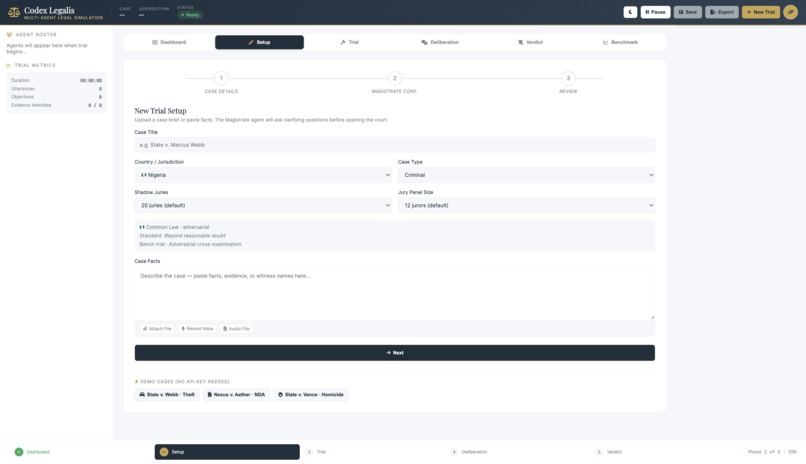Switch to the Dashboard tab
The width and height of the screenshot is (806, 464).
coord(169,42)
